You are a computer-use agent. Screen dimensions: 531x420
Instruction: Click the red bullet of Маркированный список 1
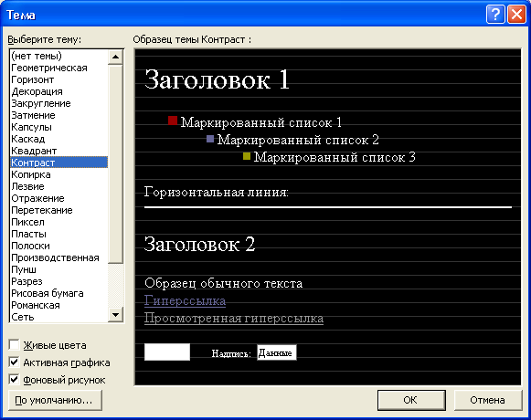(173, 121)
